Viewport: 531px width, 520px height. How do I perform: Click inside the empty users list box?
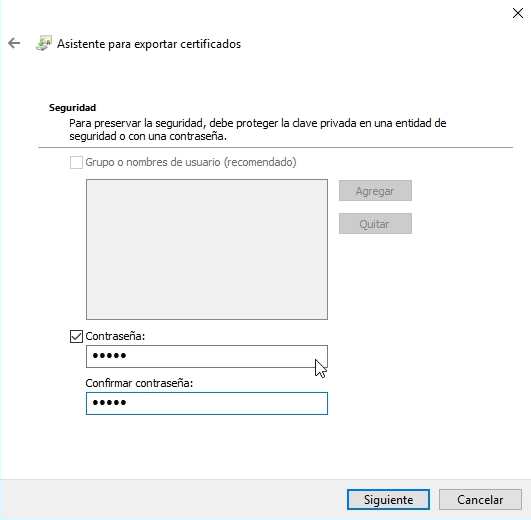point(207,250)
